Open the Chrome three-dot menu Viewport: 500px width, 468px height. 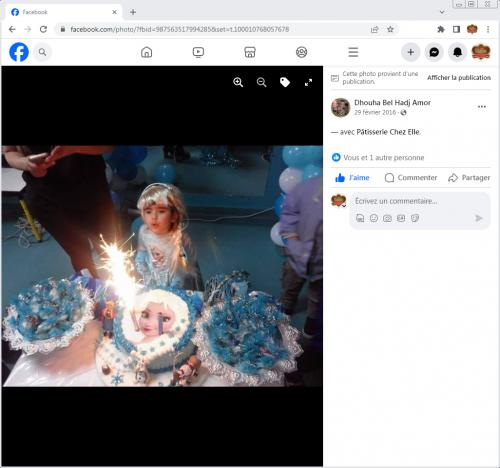[488, 29]
